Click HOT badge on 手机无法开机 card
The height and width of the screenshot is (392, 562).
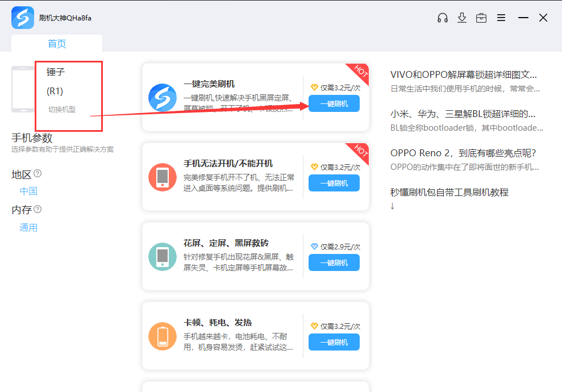coord(360,151)
